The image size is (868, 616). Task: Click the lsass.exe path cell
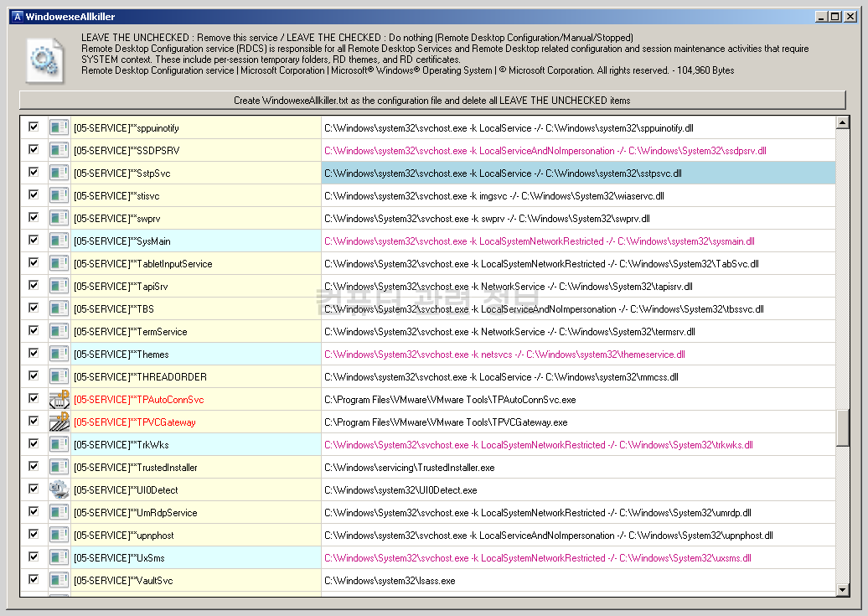pyautogui.click(x=578, y=581)
